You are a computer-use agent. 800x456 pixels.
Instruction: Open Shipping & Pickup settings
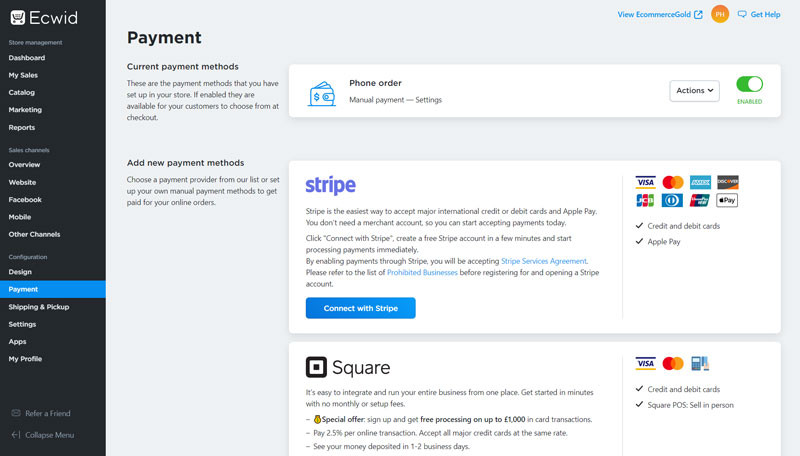[39, 307]
